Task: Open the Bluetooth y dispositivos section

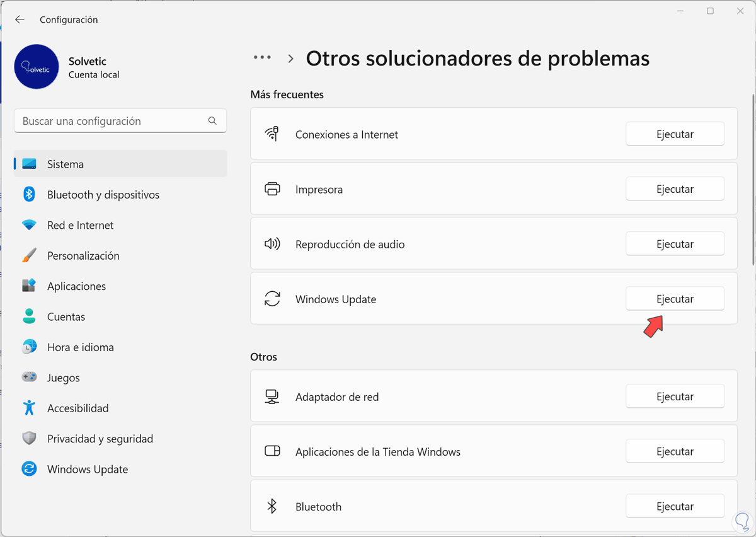Action: click(103, 195)
